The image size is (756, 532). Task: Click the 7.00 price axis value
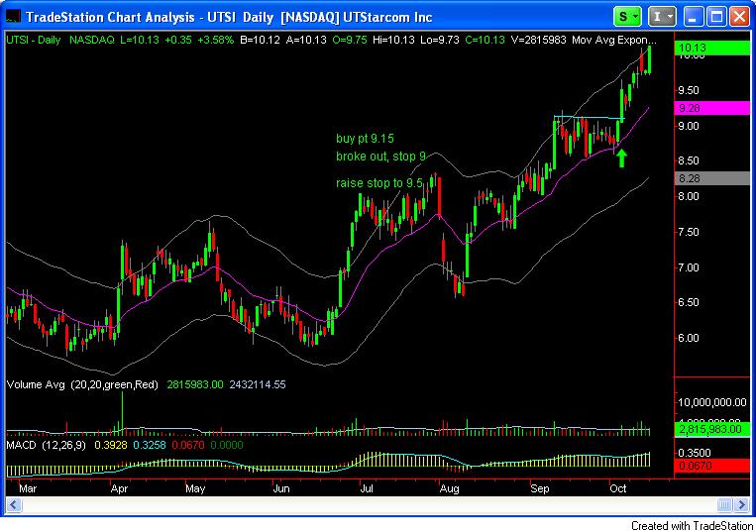(x=689, y=267)
